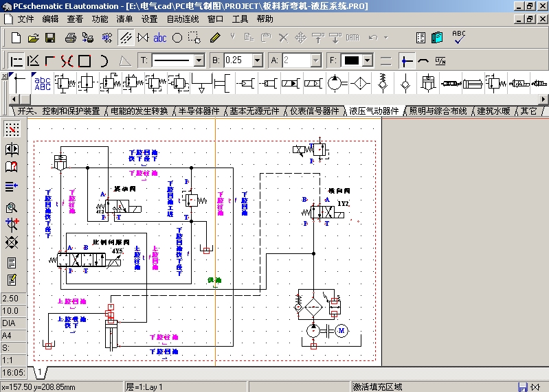Open the 清单 menu
This screenshot has height=392, width=549.
point(124,19)
